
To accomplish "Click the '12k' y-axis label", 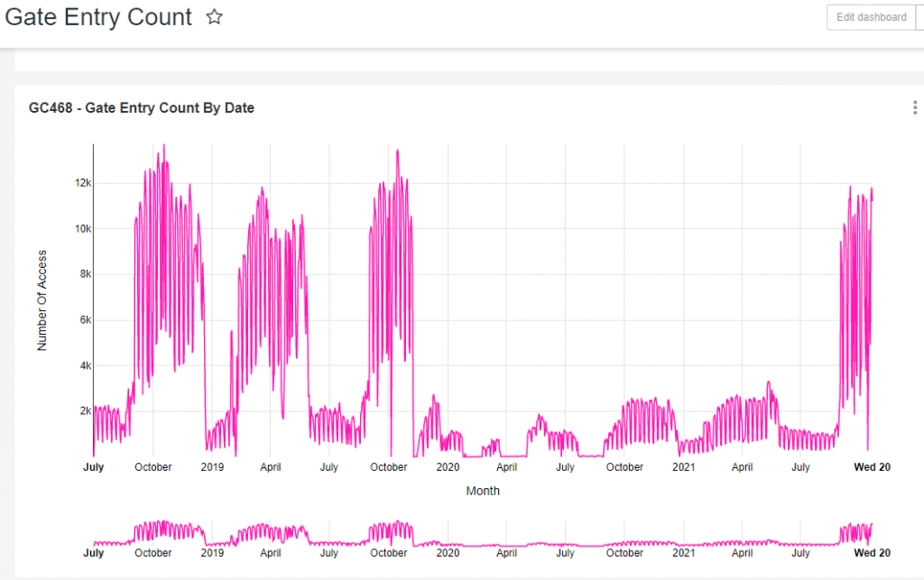I will point(83,183).
